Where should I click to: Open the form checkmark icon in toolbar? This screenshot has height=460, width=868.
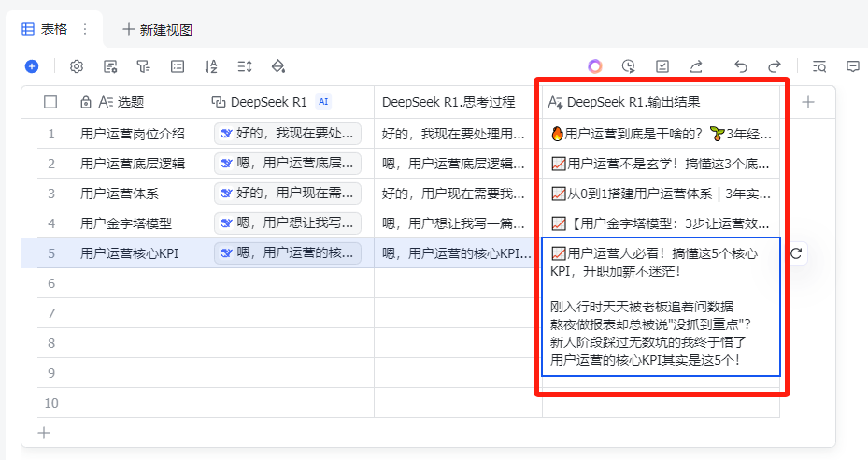pyautogui.click(x=662, y=66)
